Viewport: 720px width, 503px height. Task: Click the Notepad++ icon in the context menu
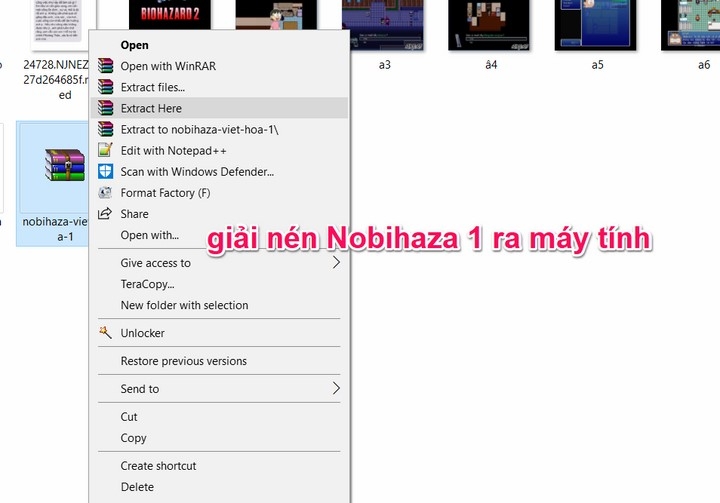106,150
